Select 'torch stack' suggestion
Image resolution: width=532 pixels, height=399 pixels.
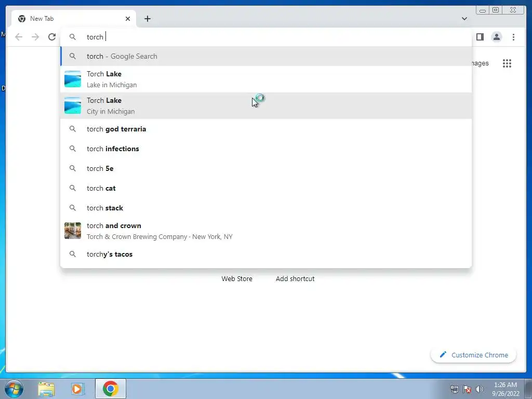point(266,208)
